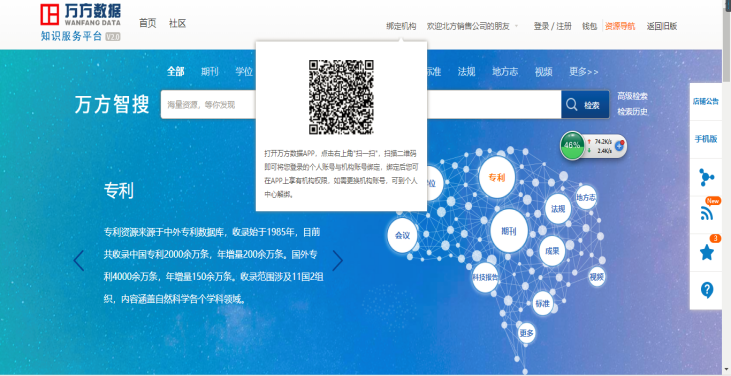The width and height of the screenshot is (731, 376).
Task: Open 资源导航 in the top menu
Action: [x=620, y=26]
